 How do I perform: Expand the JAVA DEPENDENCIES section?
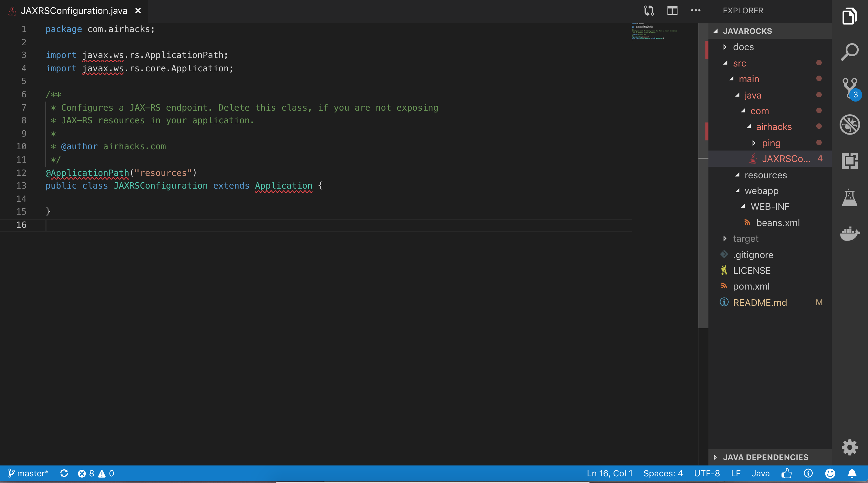pyautogui.click(x=765, y=457)
